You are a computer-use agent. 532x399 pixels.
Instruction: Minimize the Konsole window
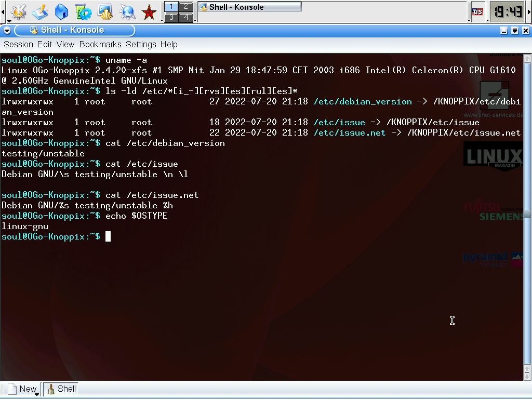click(x=504, y=31)
